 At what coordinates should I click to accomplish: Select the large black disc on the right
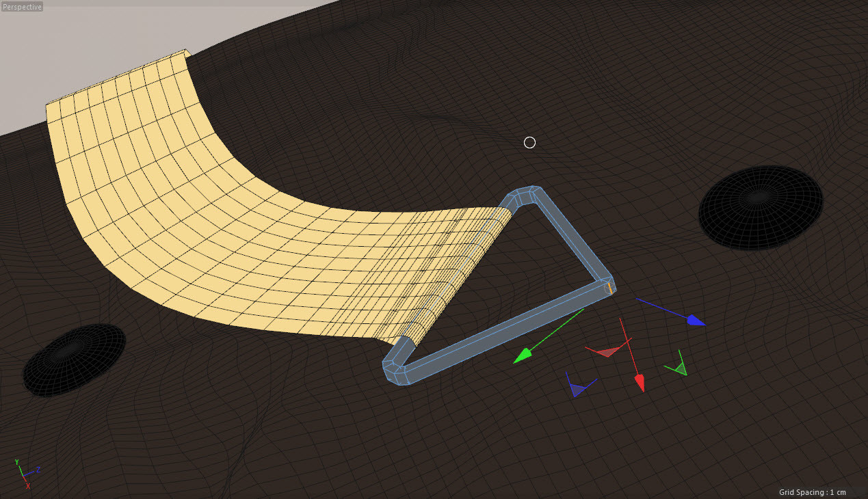(761, 206)
